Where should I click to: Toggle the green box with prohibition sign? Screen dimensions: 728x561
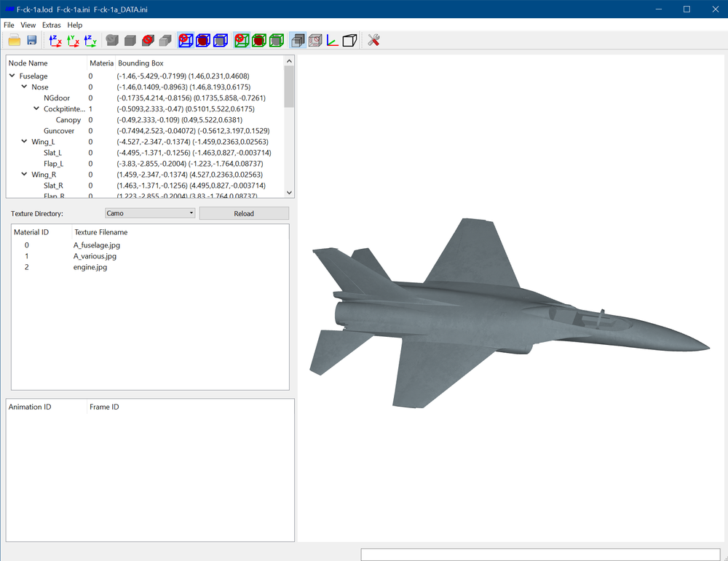coord(242,40)
